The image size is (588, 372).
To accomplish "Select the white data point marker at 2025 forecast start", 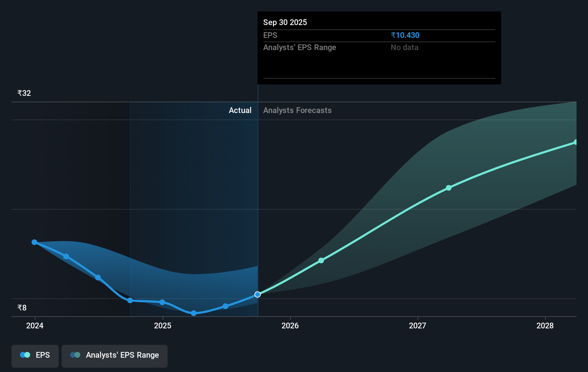I will [257, 294].
